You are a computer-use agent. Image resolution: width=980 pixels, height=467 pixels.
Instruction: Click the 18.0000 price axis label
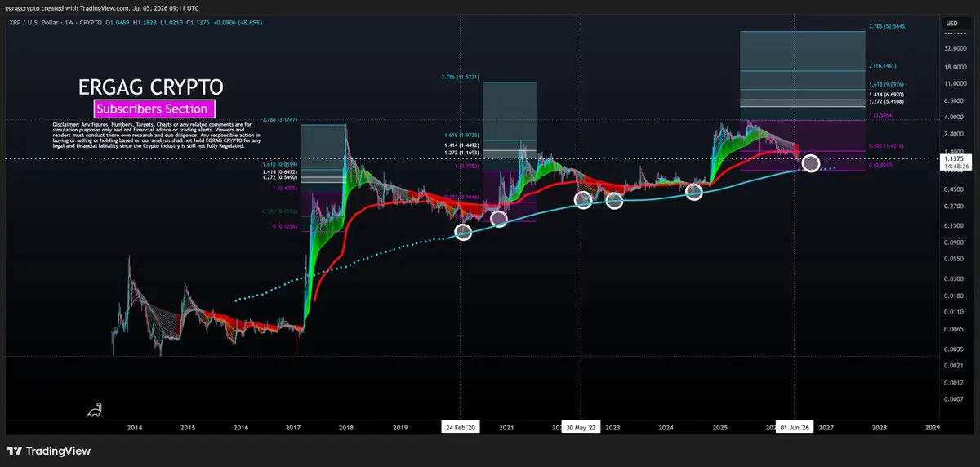955,66
